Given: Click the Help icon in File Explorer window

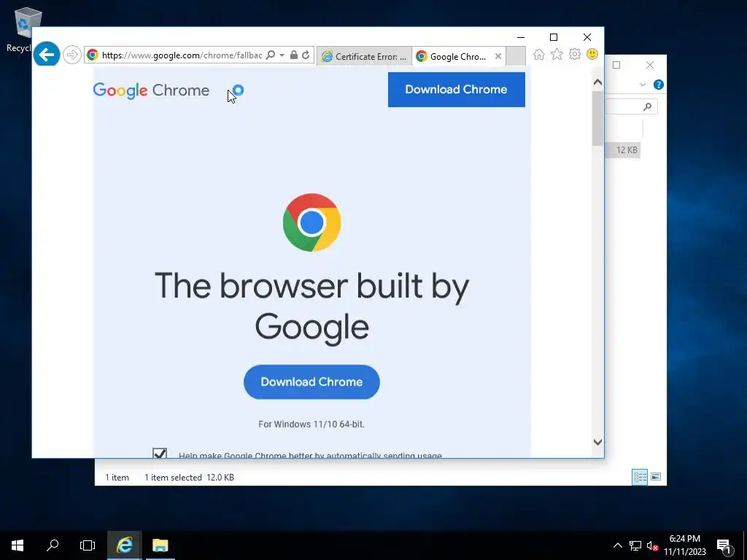Looking at the screenshot, I should (x=659, y=85).
